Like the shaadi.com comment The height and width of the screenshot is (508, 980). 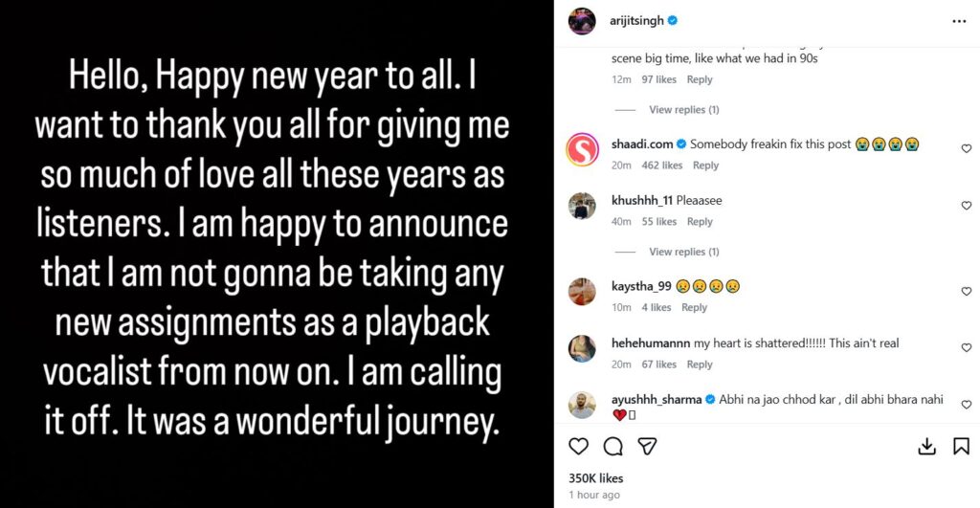[x=966, y=148]
